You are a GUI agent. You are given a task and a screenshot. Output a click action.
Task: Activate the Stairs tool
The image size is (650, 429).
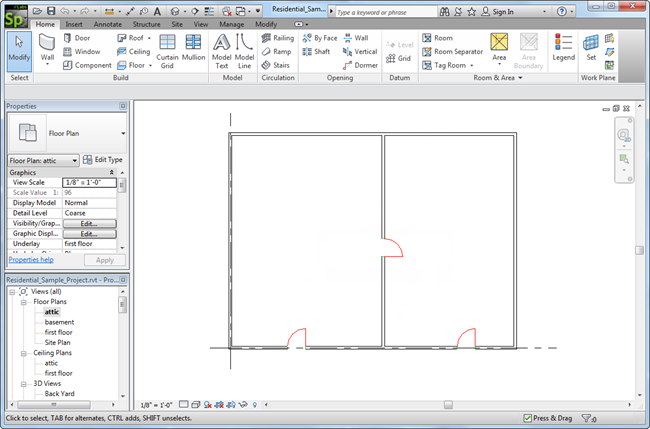coord(274,65)
